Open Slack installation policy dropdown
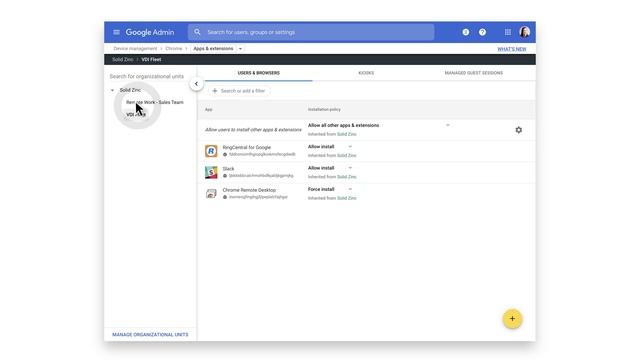Image resolution: width=640 pixels, height=360 pixels. click(350, 168)
